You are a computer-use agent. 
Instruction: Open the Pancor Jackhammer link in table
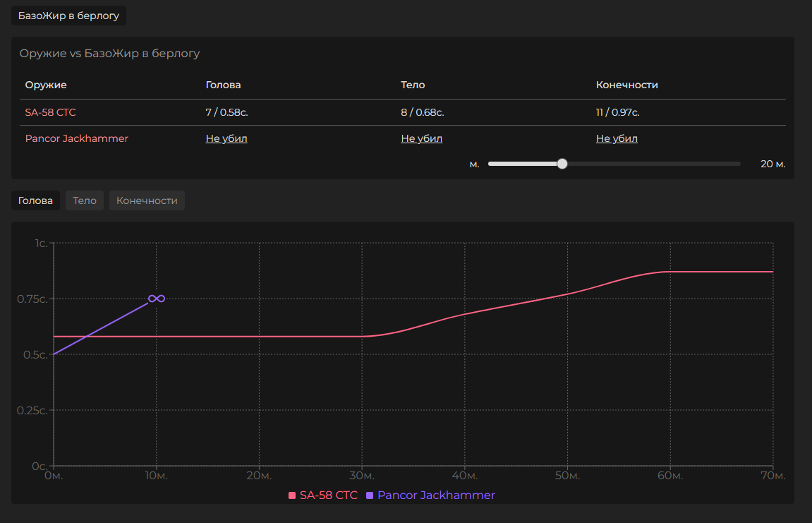[x=76, y=138]
